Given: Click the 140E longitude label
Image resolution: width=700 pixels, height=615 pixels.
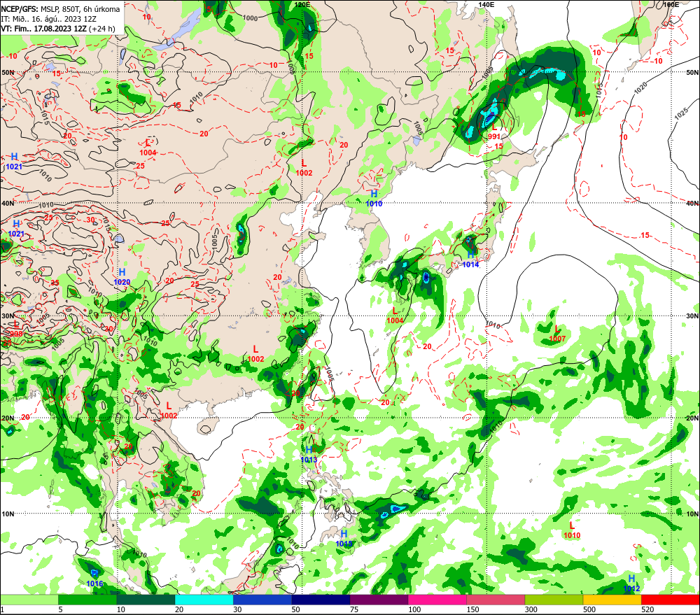Looking at the screenshot, I should coord(486,4).
